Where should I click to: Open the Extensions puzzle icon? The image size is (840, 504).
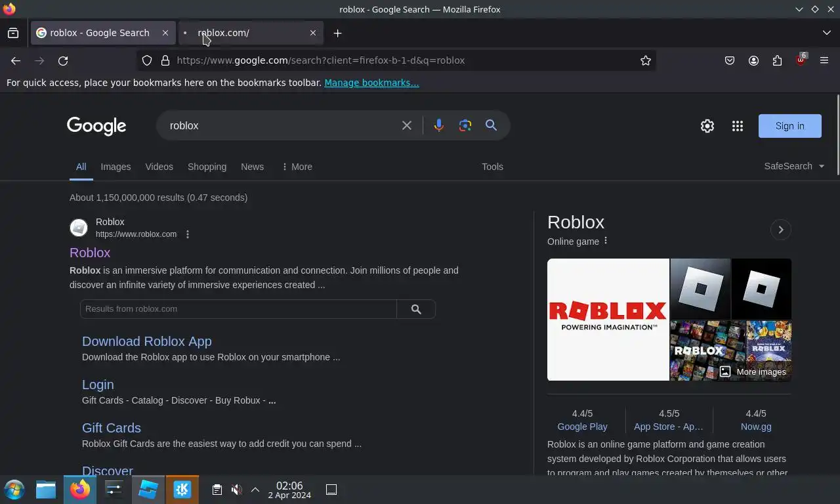pyautogui.click(x=777, y=60)
